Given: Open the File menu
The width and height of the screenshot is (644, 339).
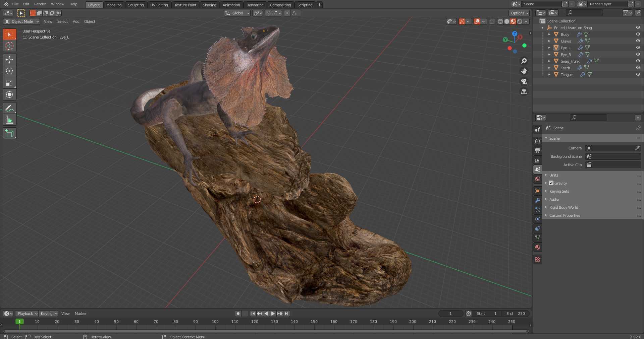Looking at the screenshot, I should [x=15, y=4].
